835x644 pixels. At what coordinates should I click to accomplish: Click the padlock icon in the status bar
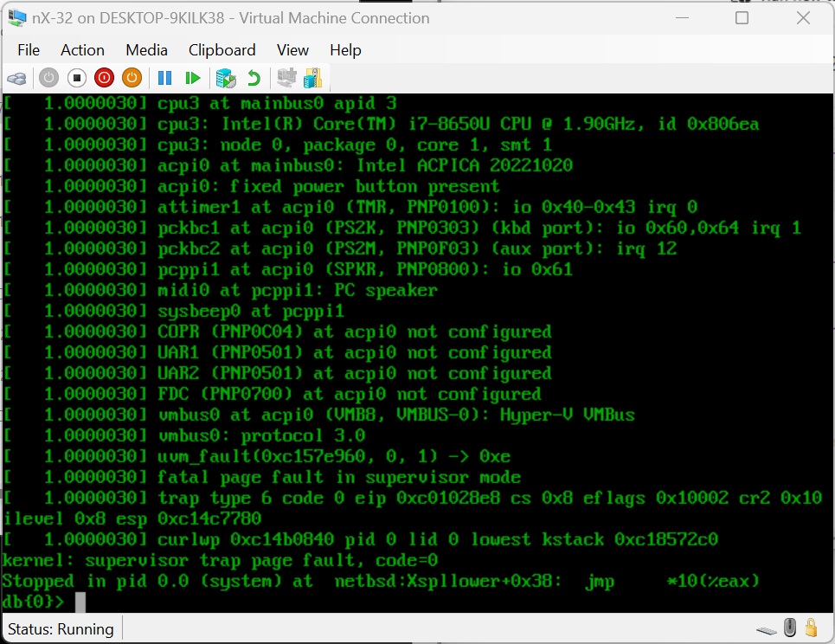coord(812,628)
